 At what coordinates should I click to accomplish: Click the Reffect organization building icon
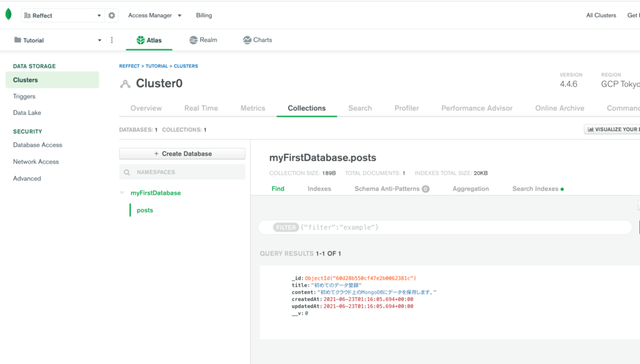tap(27, 16)
